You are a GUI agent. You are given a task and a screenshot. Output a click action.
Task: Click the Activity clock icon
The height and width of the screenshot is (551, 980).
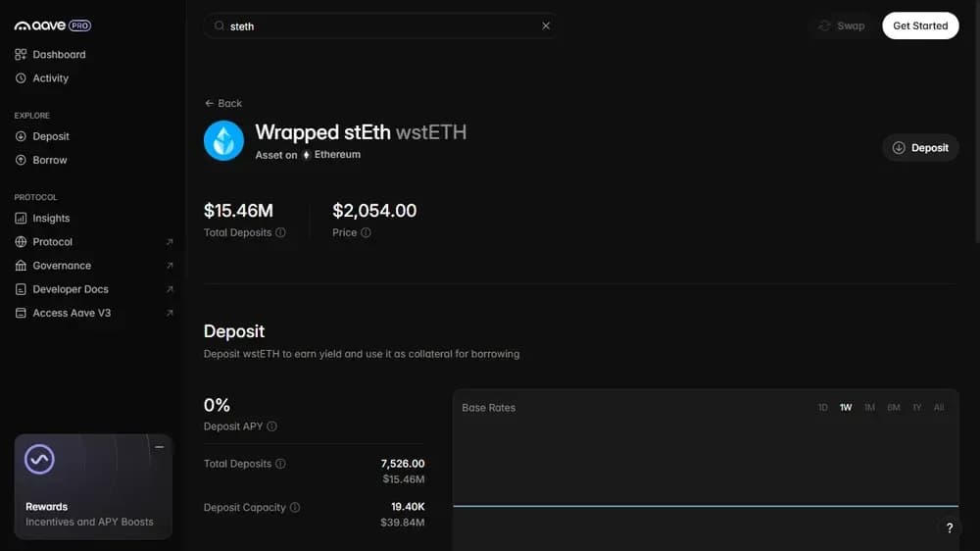pyautogui.click(x=21, y=78)
